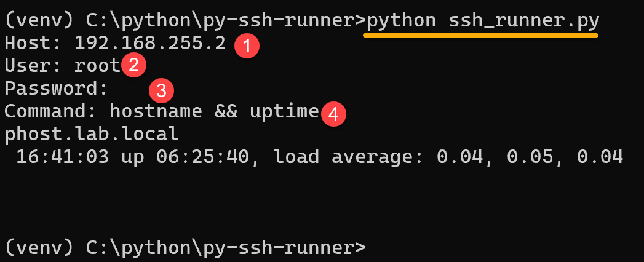Screen dimensions: 644x262
Task: Click the red number 2 badge
Action: [133, 66]
